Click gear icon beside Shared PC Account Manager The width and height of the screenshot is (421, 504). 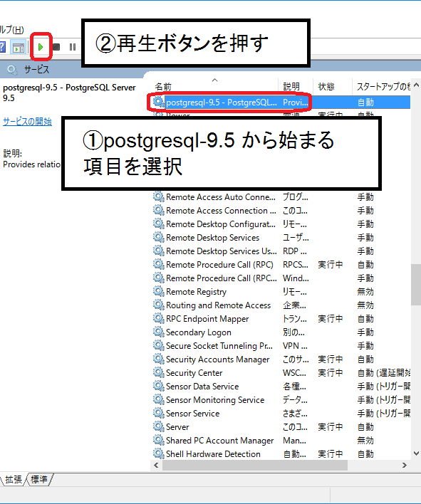tap(158, 440)
